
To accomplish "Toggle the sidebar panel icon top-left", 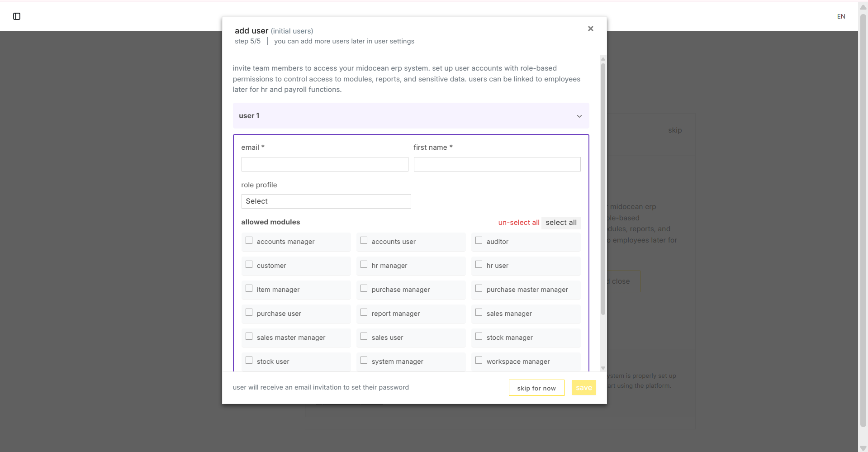I will (x=17, y=16).
